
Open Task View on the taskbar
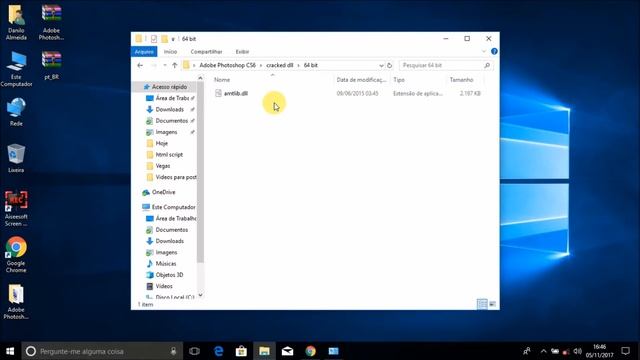pos(195,351)
